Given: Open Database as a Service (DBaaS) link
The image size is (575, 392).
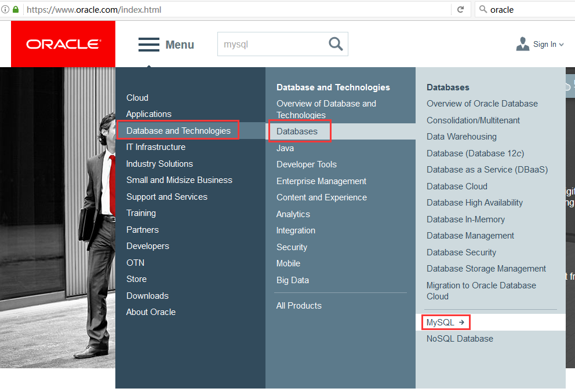Looking at the screenshot, I should 487,170.
